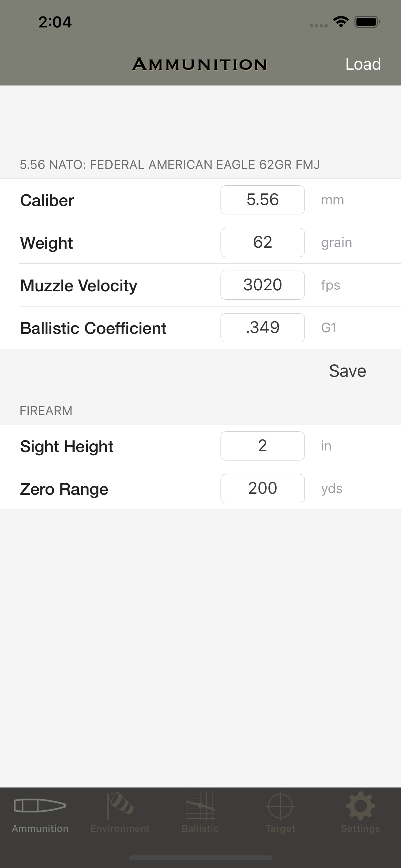Viewport: 401px width, 868px height.
Task: Open the Target crosshair icon
Action: point(280,806)
